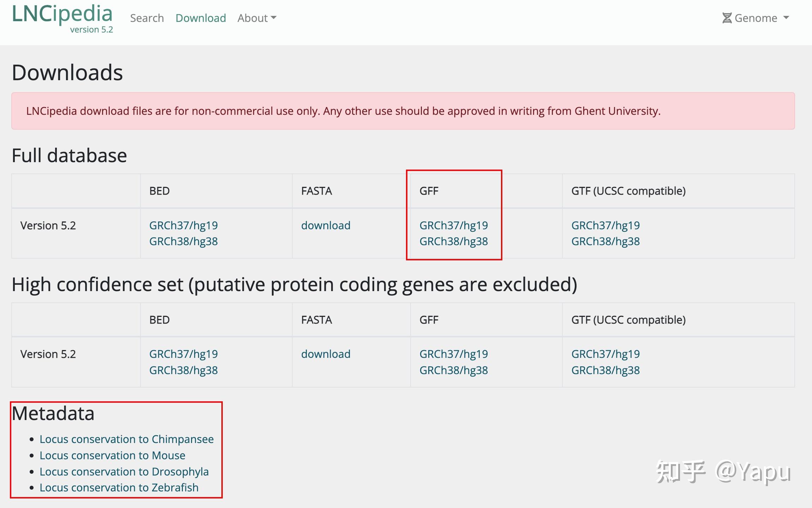This screenshot has width=812, height=508.
Task: Click the LNCipedia logo
Action: click(x=62, y=14)
